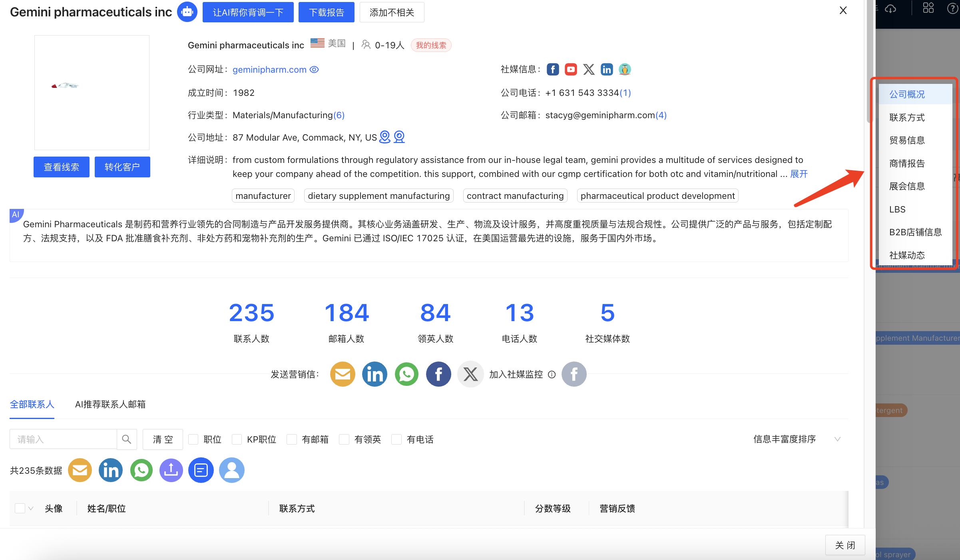Open the company Facebook social icon

(553, 70)
